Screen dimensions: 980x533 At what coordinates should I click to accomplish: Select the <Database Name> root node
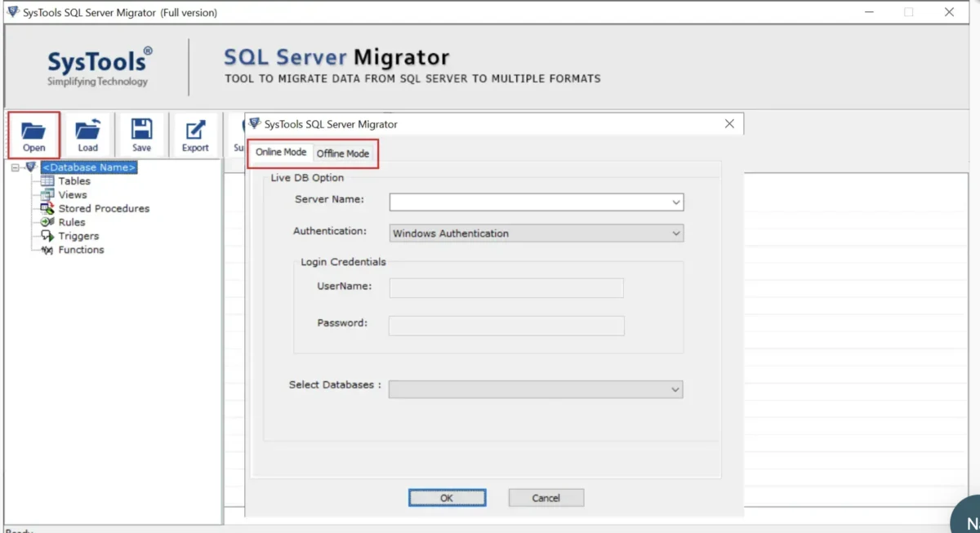tap(89, 167)
